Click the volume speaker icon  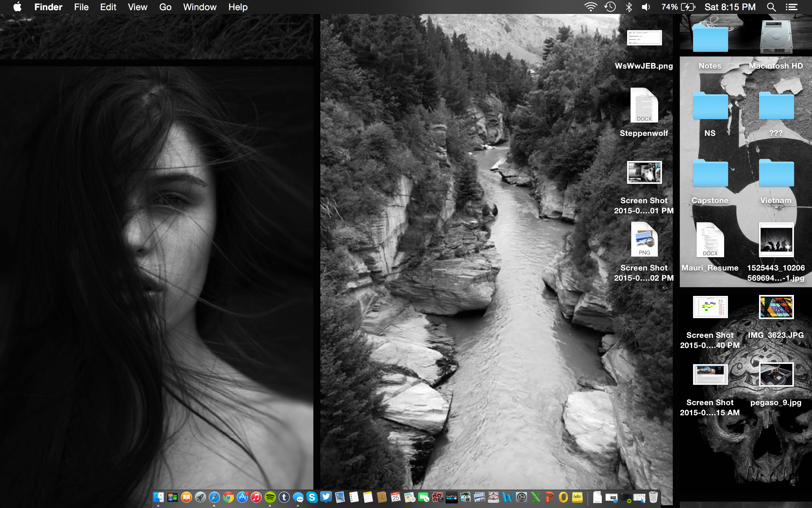[x=646, y=7]
